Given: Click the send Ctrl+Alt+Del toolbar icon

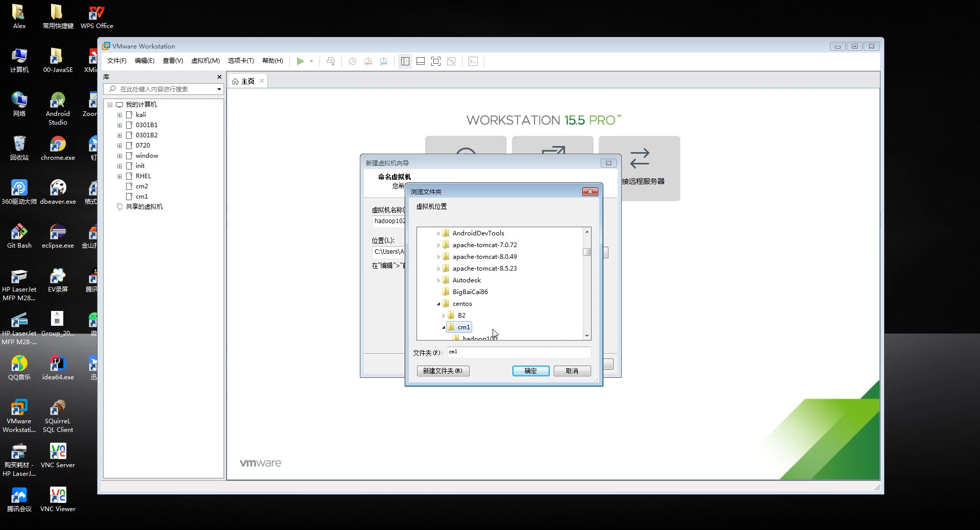Looking at the screenshot, I should 331,61.
